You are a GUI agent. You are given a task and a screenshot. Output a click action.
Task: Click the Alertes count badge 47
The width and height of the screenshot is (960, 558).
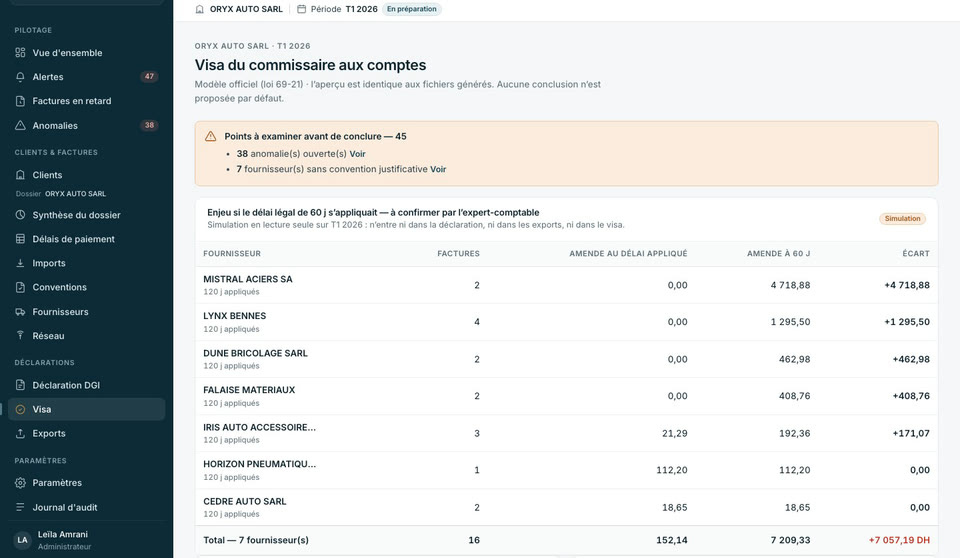149,77
